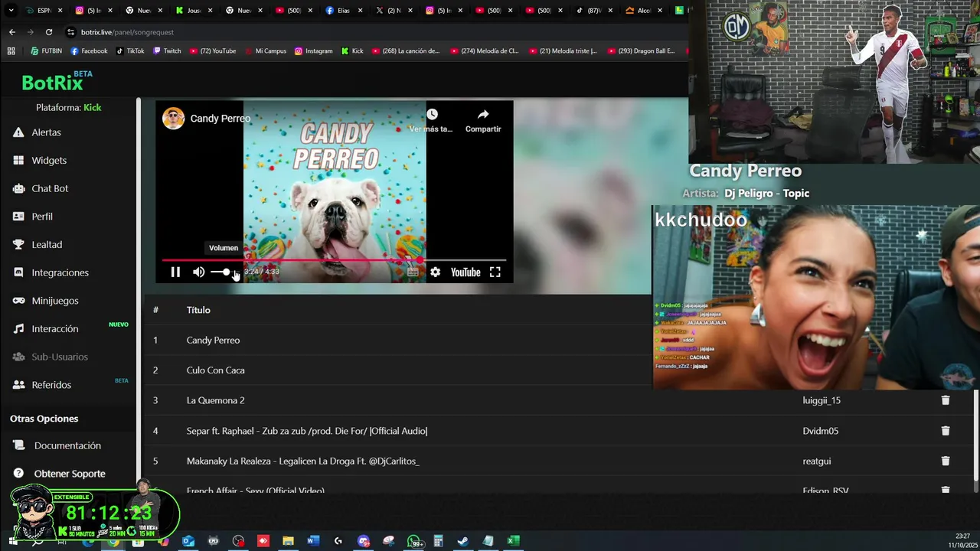Click requester name Dvidm05

(x=820, y=431)
